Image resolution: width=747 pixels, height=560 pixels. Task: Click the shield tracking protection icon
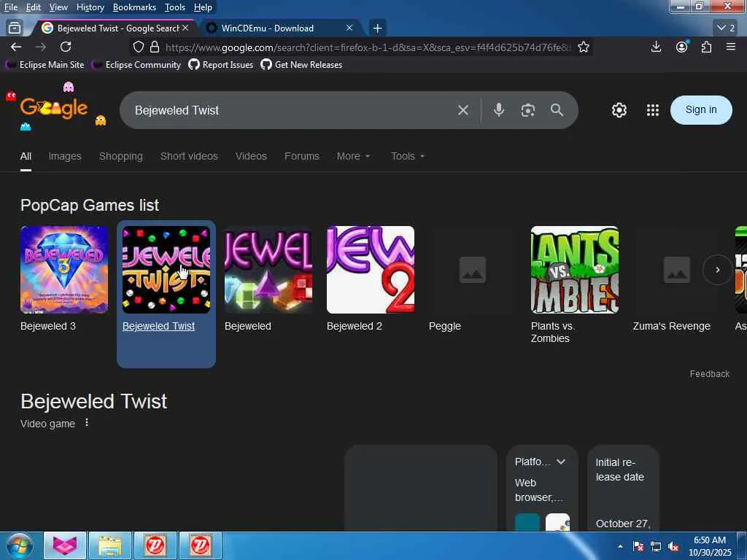(x=138, y=47)
